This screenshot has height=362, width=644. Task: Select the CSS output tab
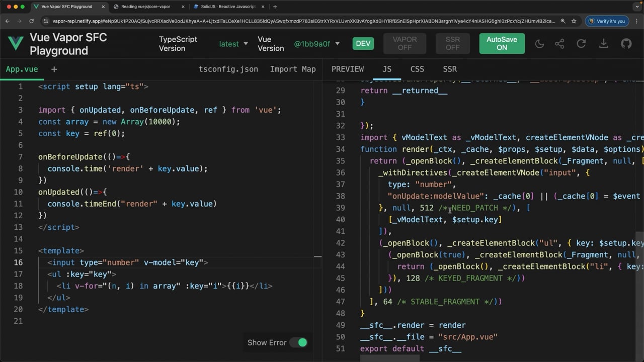[417, 69]
